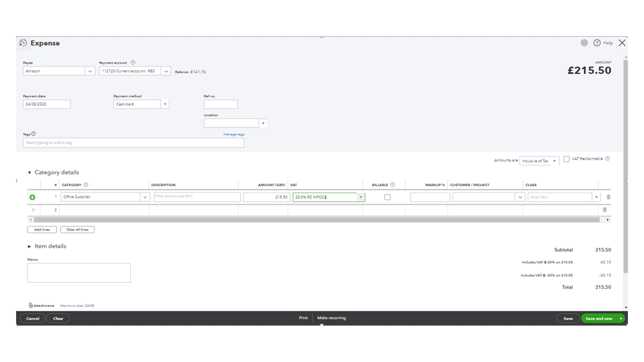
Task: Click the Balance -£141.76 text
Action: pyautogui.click(x=190, y=72)
